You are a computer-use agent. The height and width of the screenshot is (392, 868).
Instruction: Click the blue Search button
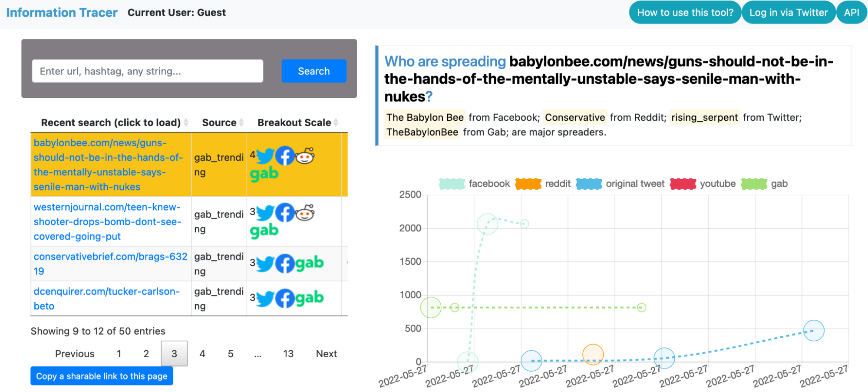[314, 71]
